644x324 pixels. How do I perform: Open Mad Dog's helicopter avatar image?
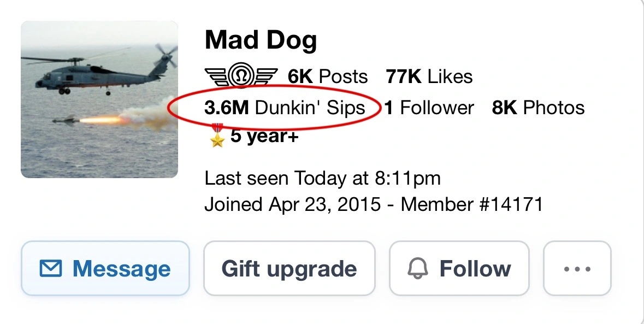click(99, 99)
